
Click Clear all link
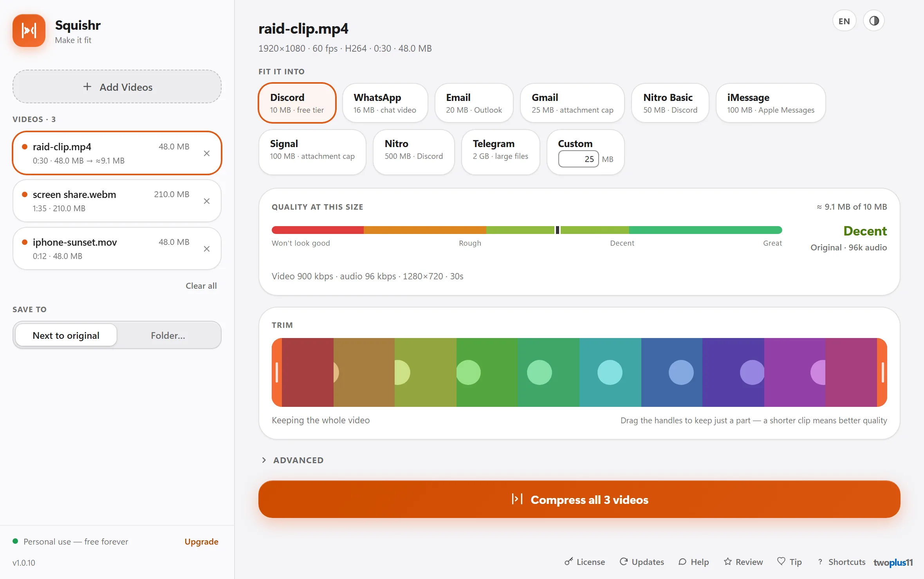[201, 286]
